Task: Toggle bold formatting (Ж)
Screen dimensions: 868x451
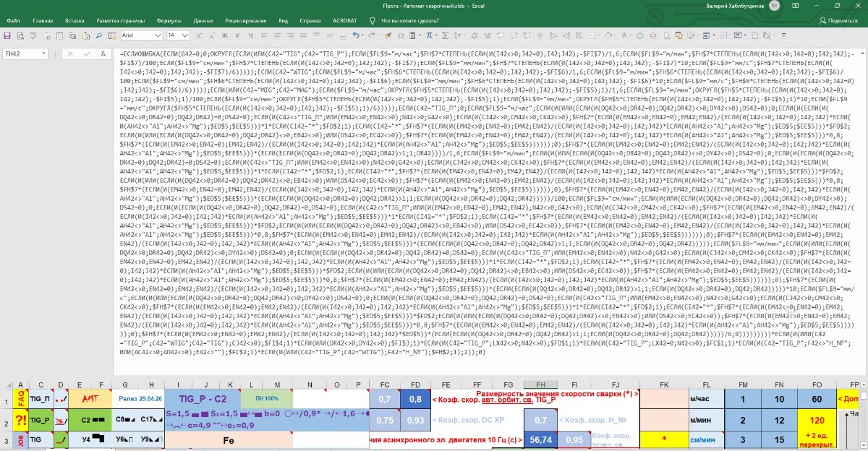Action: coord(224,35)
